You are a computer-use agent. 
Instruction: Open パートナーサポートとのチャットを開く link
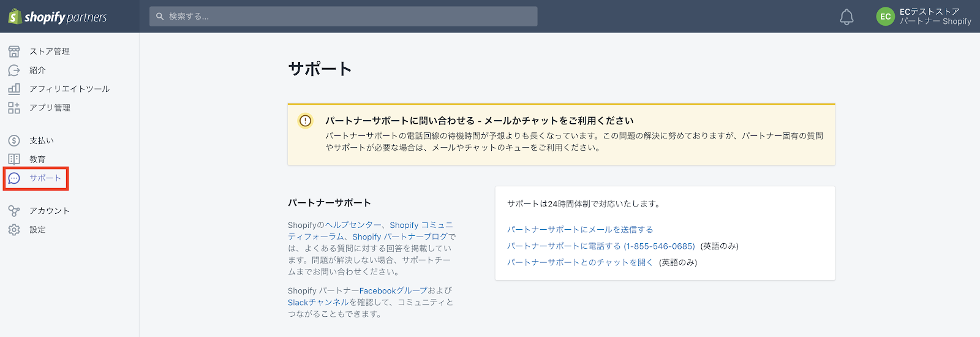click(x=579, y=263)
